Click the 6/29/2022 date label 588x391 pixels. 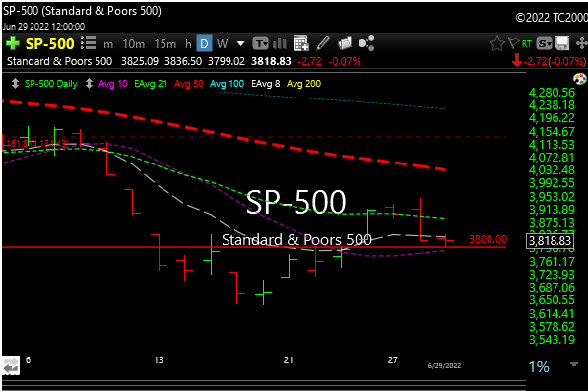[444, 365]
